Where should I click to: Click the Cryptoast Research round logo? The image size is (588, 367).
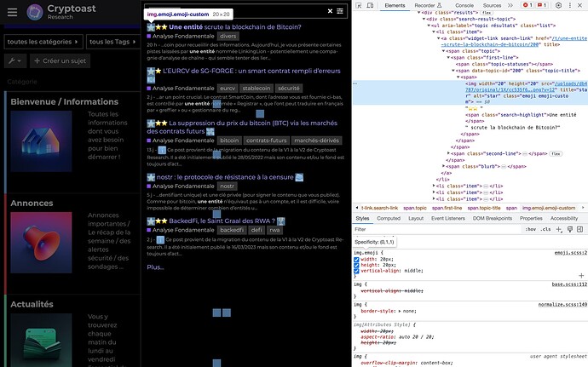[x=34, y=12]
